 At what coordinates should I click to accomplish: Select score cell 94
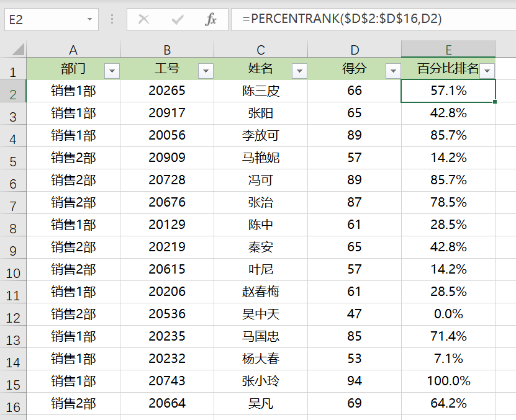355,381
